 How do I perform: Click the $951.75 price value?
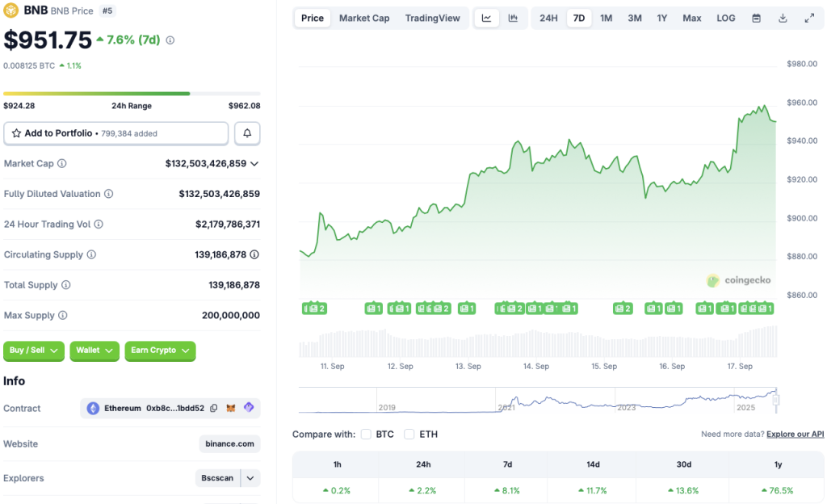(48, 40)
